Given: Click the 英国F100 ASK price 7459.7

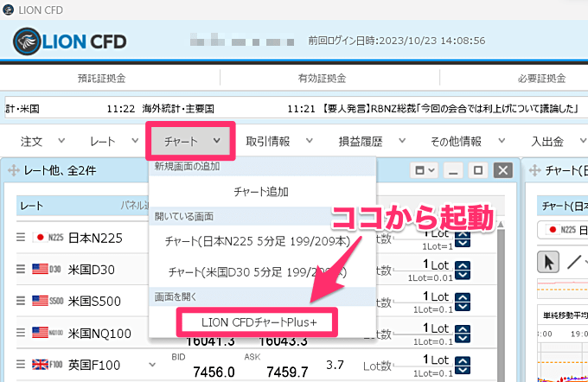Looking at the screenshot, I should [x=287, y=372].
